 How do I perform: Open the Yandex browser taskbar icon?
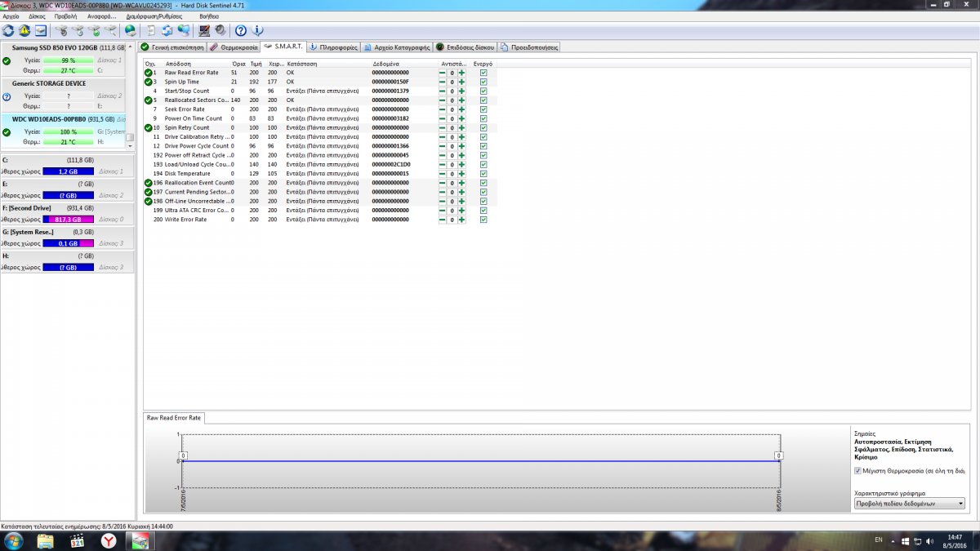[x=108, y=540]
